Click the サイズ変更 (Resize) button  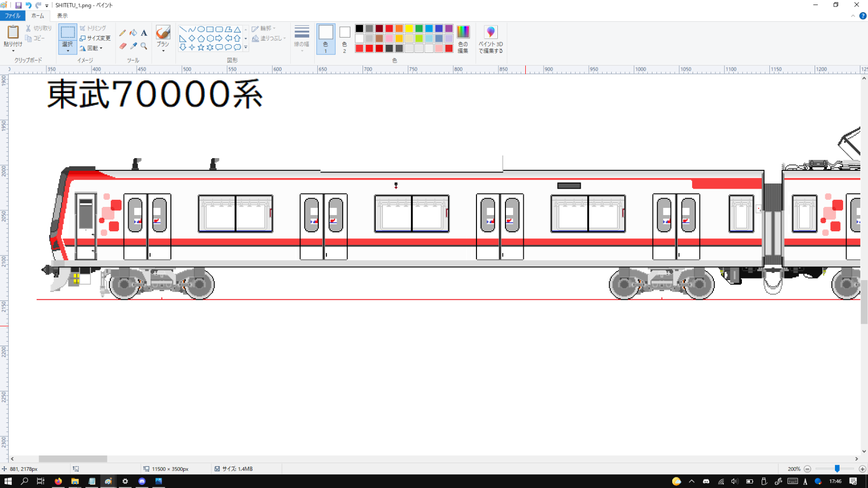click(x=95, y=38)
